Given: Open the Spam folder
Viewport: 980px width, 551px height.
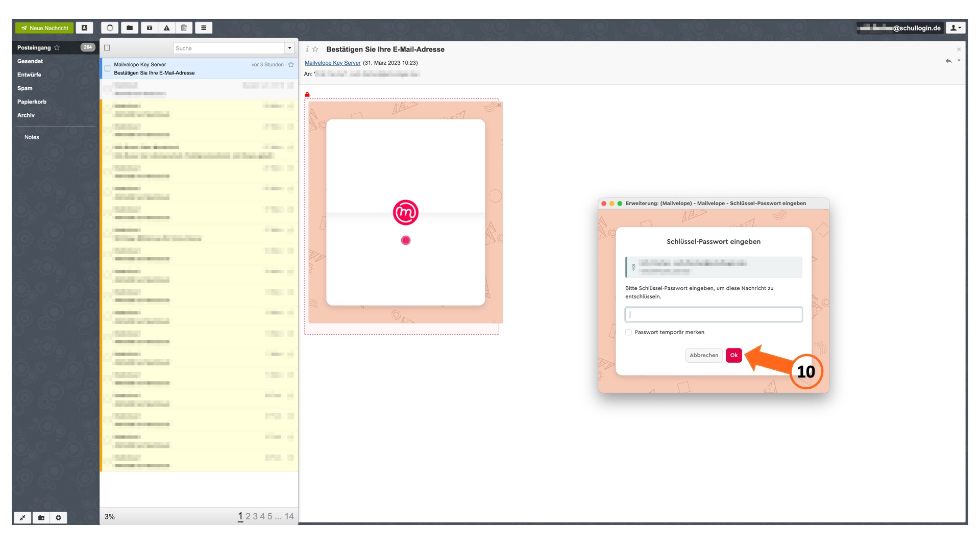Looking at the screenshot, I should (24, 88).
